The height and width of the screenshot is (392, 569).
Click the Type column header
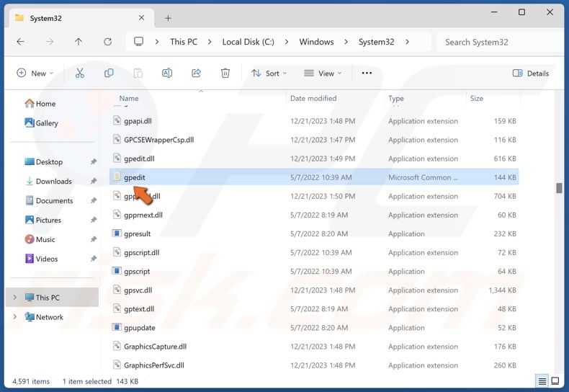(x=396, y=99)
